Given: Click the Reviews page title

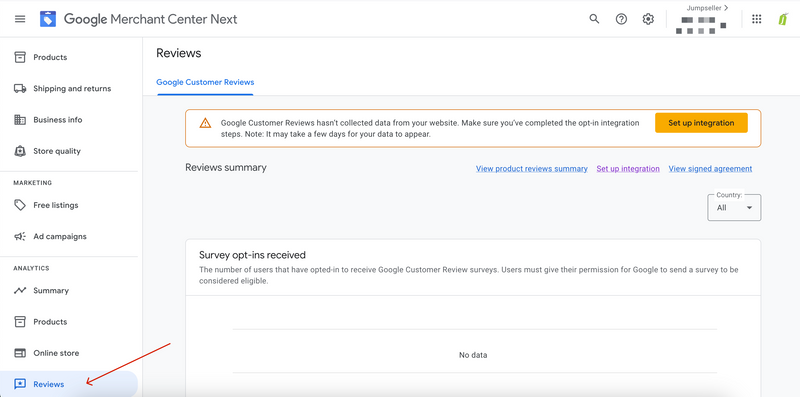Looking at the screenshot, I should point(179,53).
